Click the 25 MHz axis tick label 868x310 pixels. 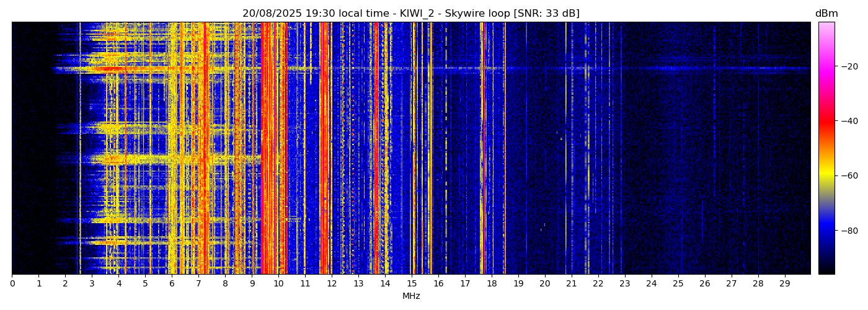coord(678,284)
